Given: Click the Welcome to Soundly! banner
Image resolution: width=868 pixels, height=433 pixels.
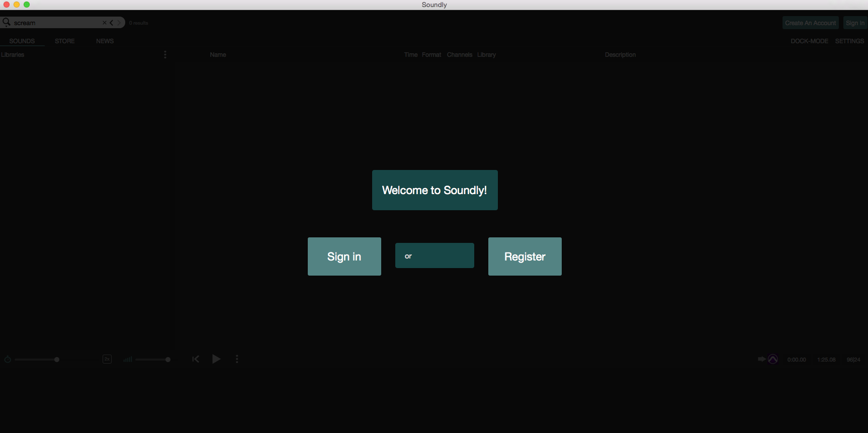Looking at the screenshot, I should [435, 190].
